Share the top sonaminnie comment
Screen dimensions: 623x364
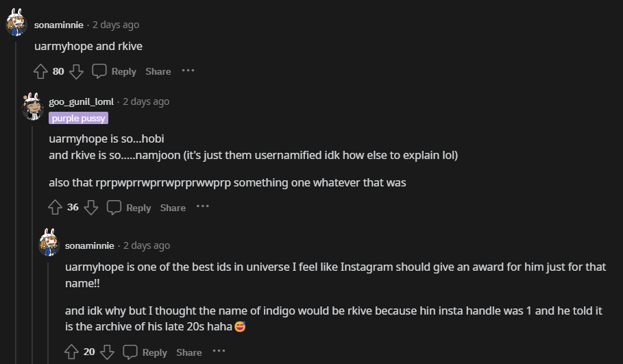tap(158, 71)
